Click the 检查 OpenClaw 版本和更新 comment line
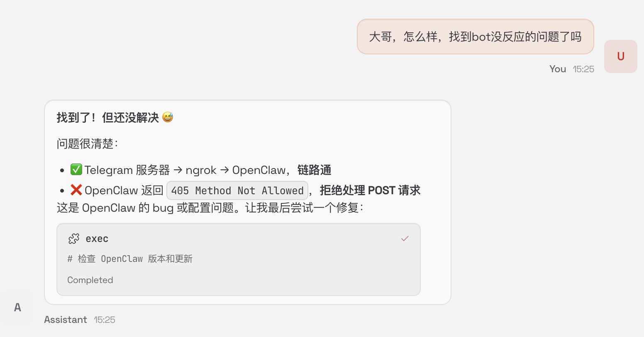The image size is (644, 337). 130,259
